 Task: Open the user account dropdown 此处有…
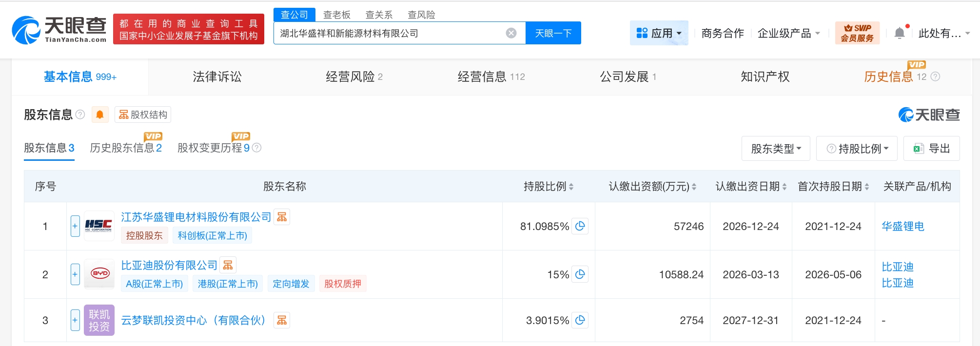coord(944,33)
